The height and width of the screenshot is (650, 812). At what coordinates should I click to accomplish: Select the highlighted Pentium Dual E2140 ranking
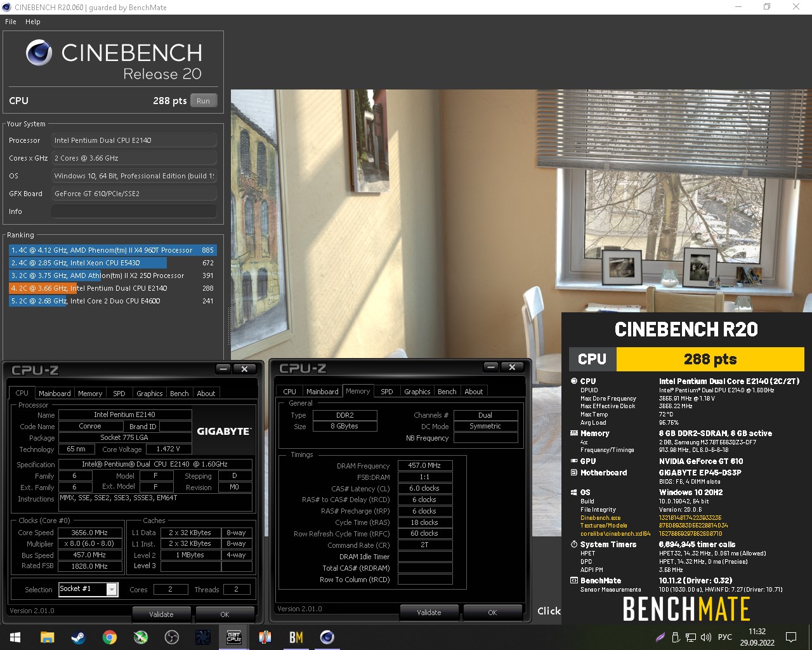click(x=113, y=288)
